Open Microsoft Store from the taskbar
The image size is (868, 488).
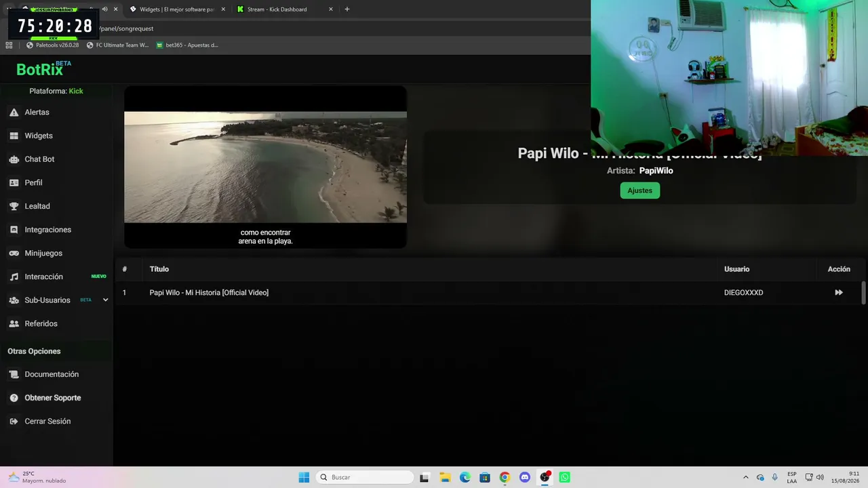[485, 477]
